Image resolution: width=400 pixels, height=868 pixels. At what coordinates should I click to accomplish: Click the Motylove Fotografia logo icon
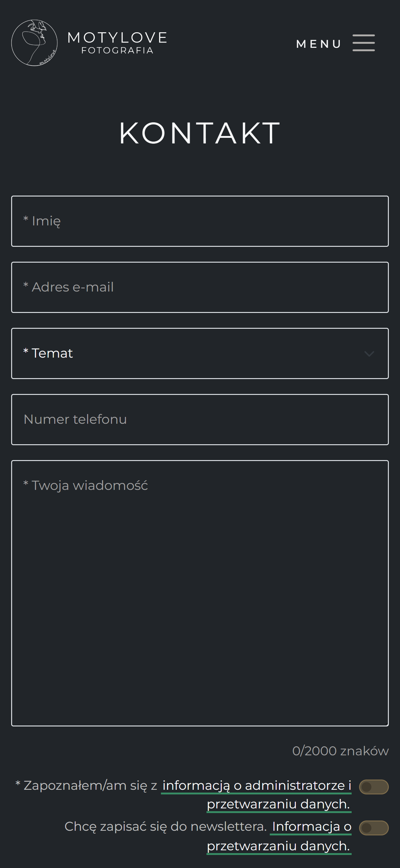[35, 43]
